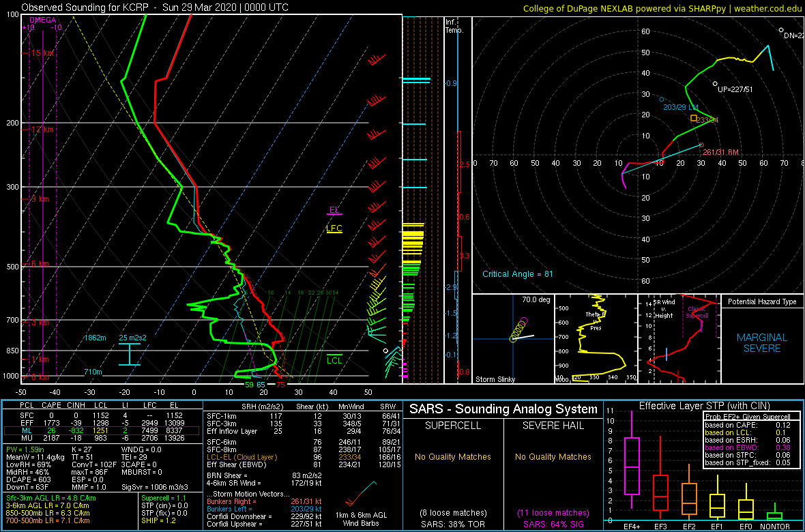Click "SARS: 38% TOR" text
This screenshot has width=805, height=532.
coord(454,524)
